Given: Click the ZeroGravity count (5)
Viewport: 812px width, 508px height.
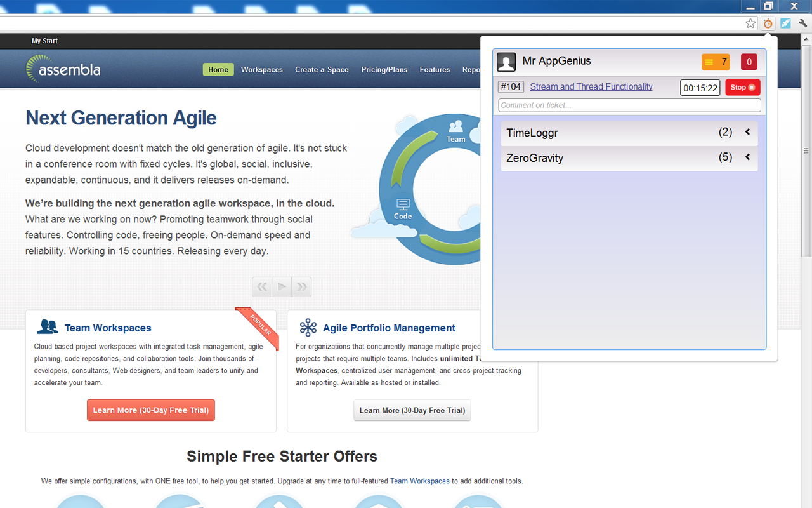Looking at the screenshot, I should click(725, 157).
